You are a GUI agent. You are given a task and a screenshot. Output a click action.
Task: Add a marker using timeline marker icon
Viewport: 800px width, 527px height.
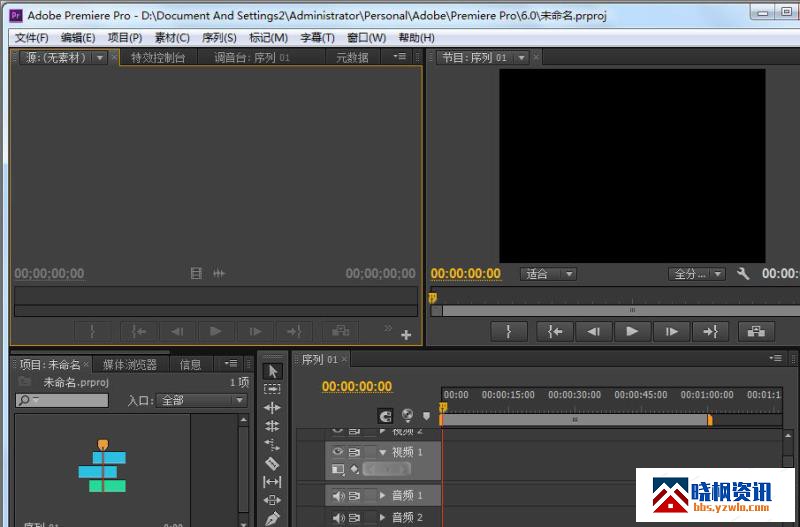[x=427, y=416]
